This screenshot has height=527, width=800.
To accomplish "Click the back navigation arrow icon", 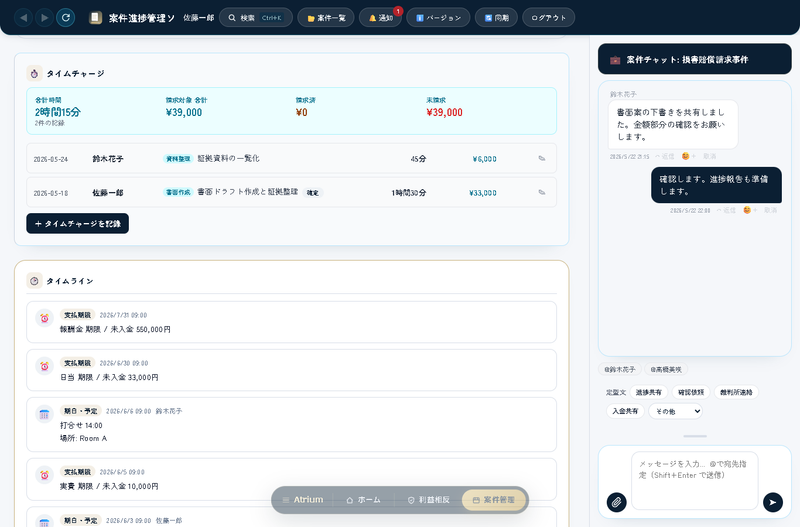I will coord(23,18).
